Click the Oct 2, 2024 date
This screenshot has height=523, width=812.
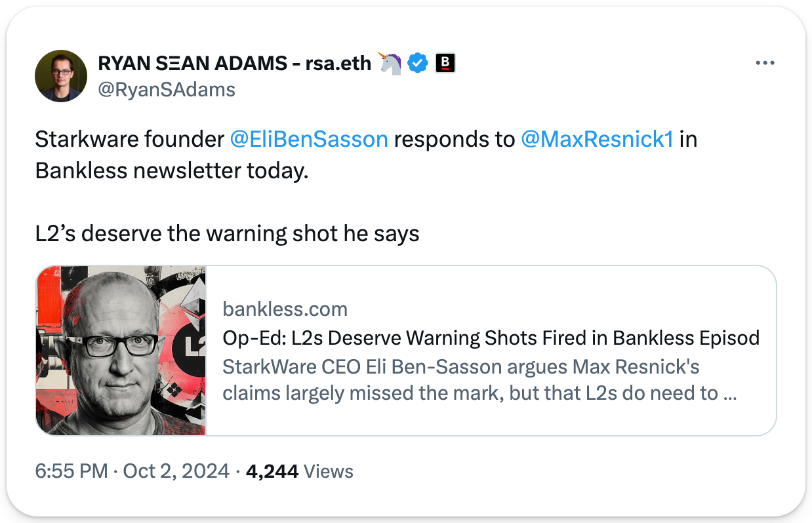pos(174,471)
